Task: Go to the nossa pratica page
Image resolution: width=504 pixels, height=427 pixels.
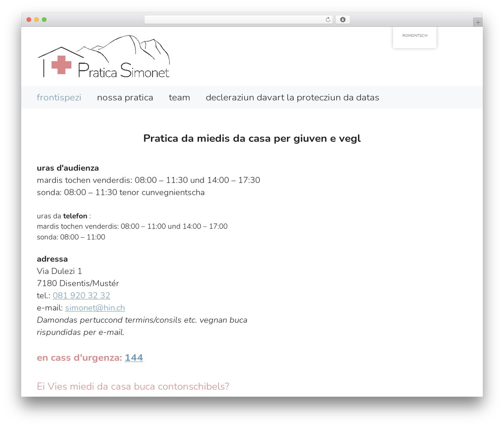Action: point(125,97)
